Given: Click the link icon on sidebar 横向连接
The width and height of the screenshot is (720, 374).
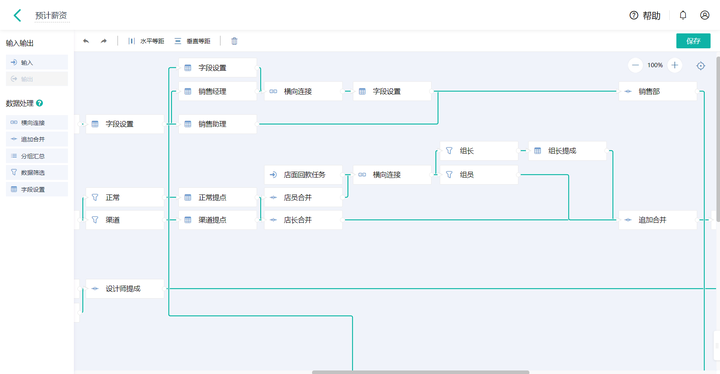Looking at the screenshot, I should point(14,123).
